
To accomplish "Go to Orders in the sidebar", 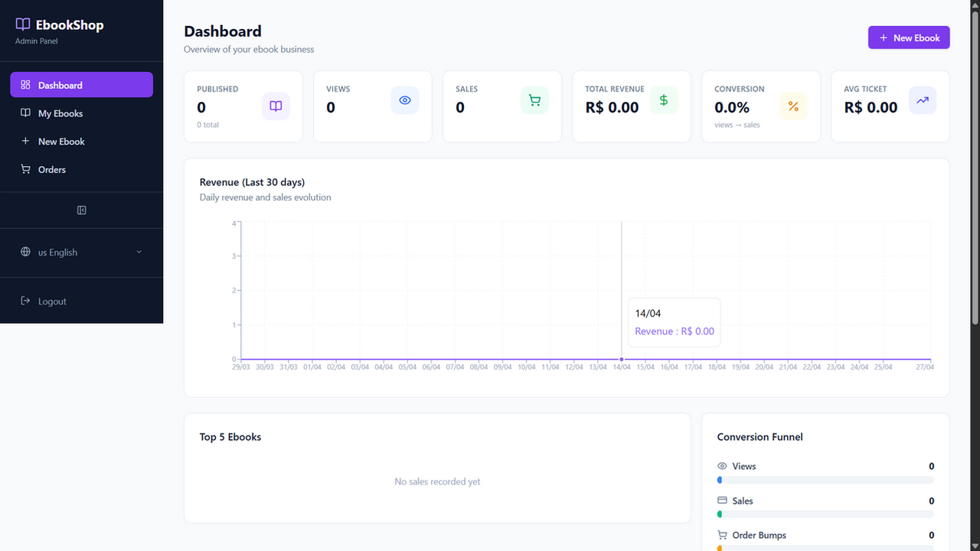I will tap(82, 169).
